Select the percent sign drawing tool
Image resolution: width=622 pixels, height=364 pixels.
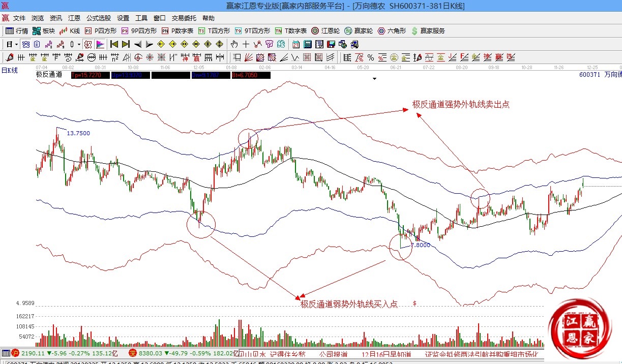click(x=371, y=57)
